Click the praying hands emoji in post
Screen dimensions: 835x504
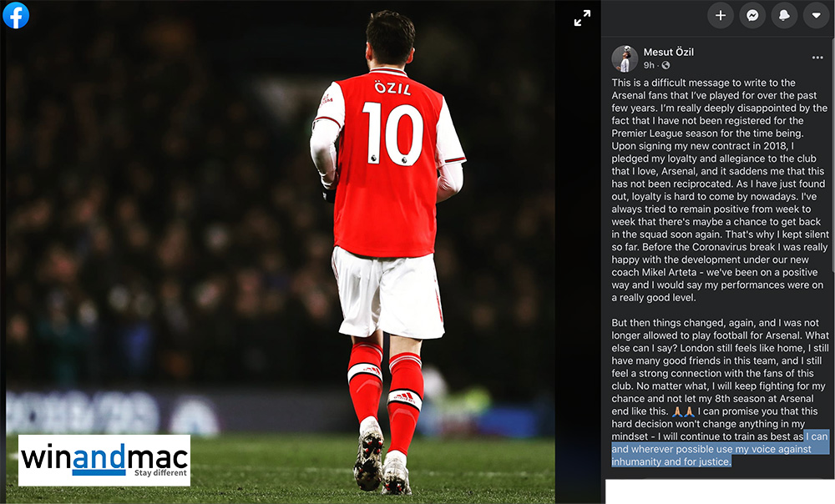tap(683, 411)
